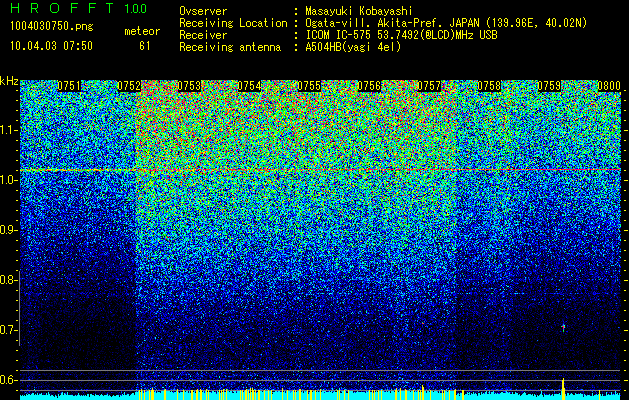Click the ICOM IC-575 receiver text
Image resolution: width=629 pixels, height=400 pixels.
click(401, 35)
